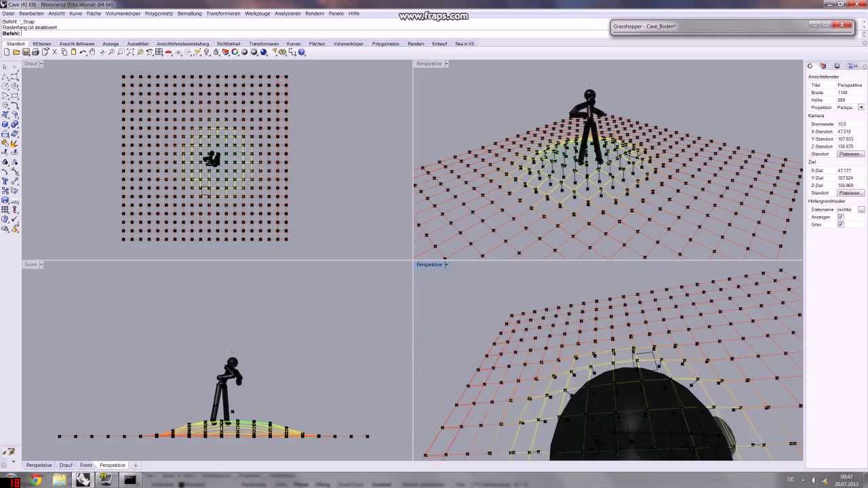This screenshot has width=868, height=488.
Task: Switch to the Front viewport tab at bottom
Action: tap(86, 465)
